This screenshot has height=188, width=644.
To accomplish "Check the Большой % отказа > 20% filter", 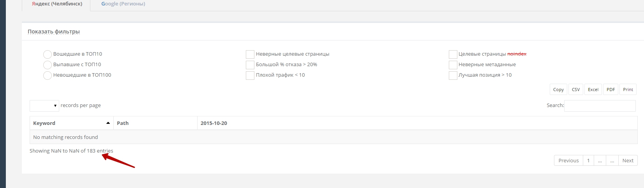I will click(x=250, y=65).
